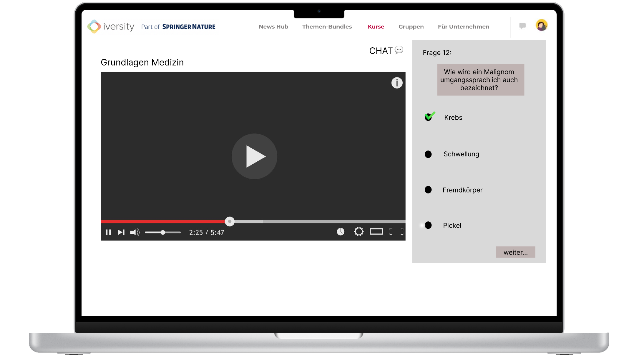Click the 2:25 / 5:47 time display

[x=207, y=233]
